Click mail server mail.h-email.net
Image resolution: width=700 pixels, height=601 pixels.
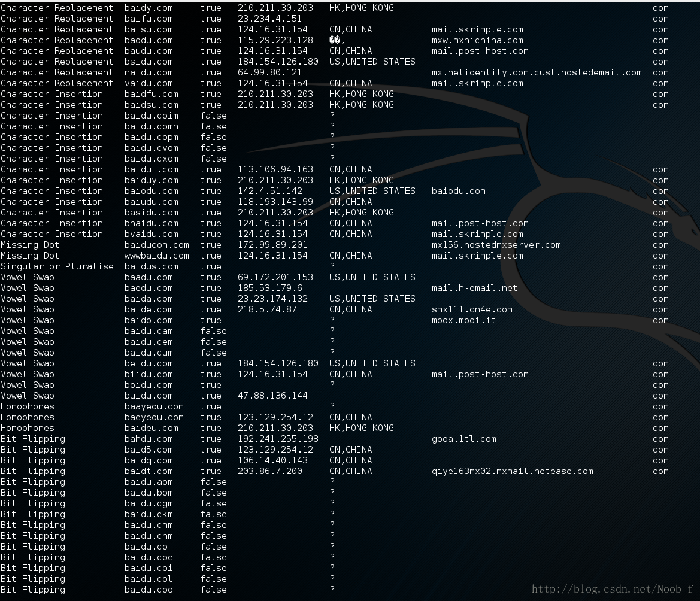pyautogui.click(x=474, y=288)
